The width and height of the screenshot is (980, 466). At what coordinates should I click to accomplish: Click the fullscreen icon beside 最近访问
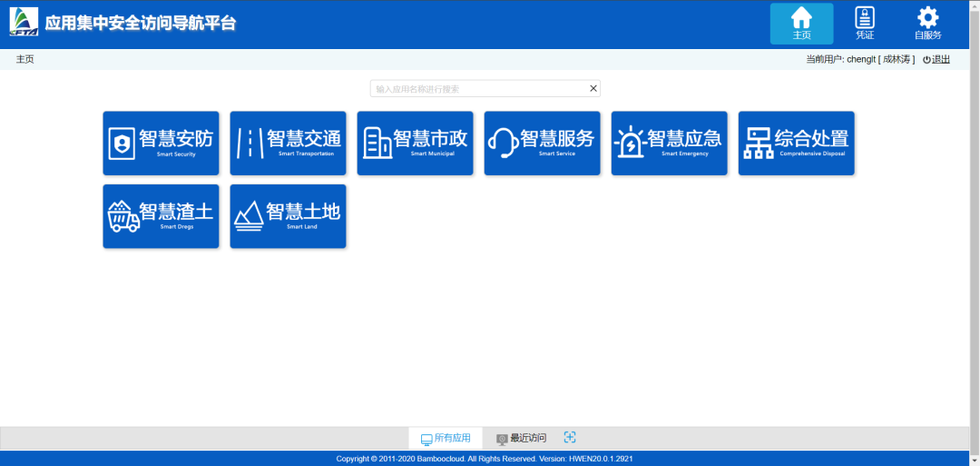tap(569, 437)
